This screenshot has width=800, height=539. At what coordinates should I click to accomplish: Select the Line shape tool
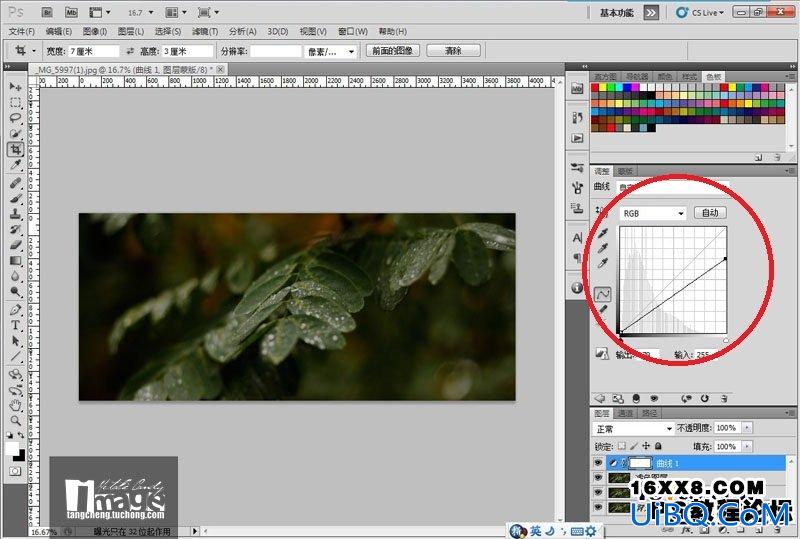15,356
